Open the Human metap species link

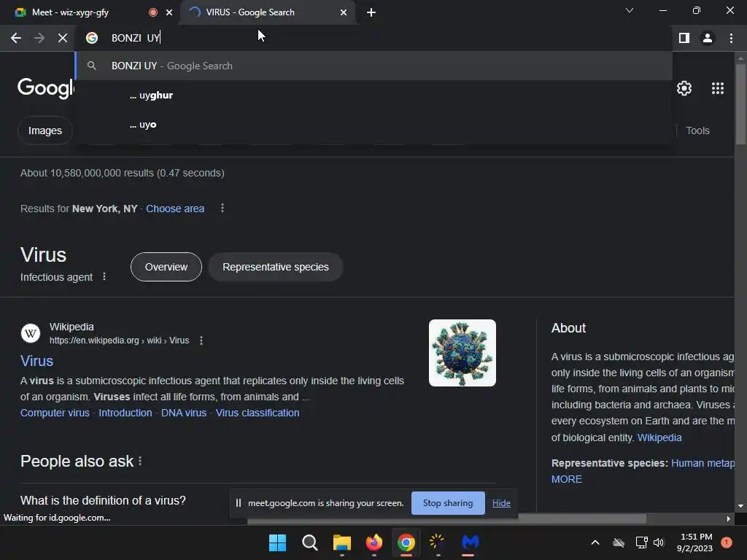point(703,463)
